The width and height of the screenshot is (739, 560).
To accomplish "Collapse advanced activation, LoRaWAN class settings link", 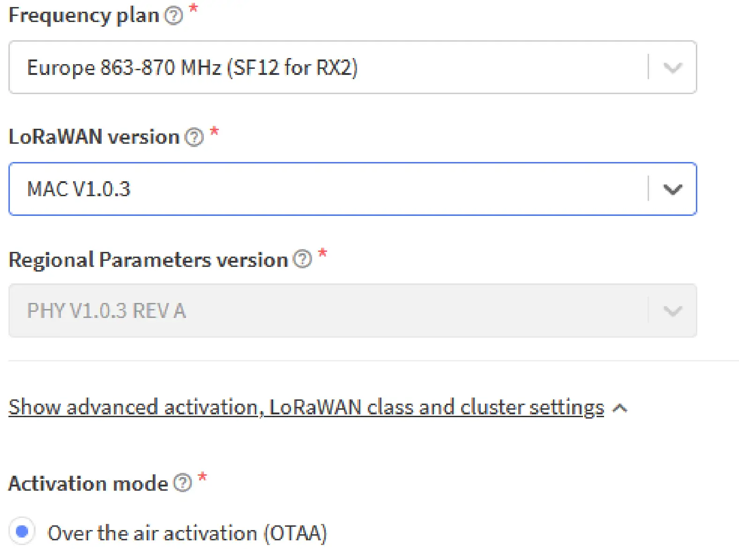I will [x=306, y=407].
